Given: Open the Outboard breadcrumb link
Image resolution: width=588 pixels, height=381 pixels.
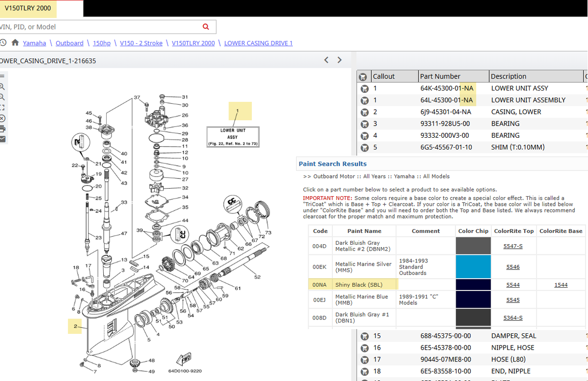Looking at the screenshot, I should (70, 43).
